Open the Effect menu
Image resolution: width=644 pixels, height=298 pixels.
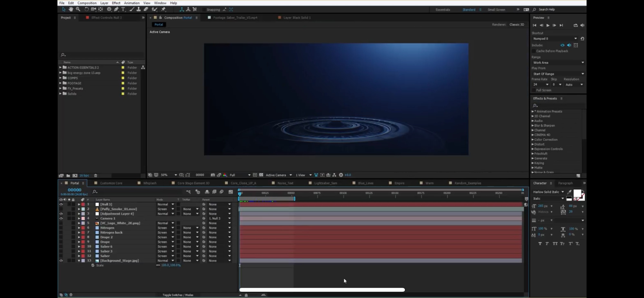[116, 3]
